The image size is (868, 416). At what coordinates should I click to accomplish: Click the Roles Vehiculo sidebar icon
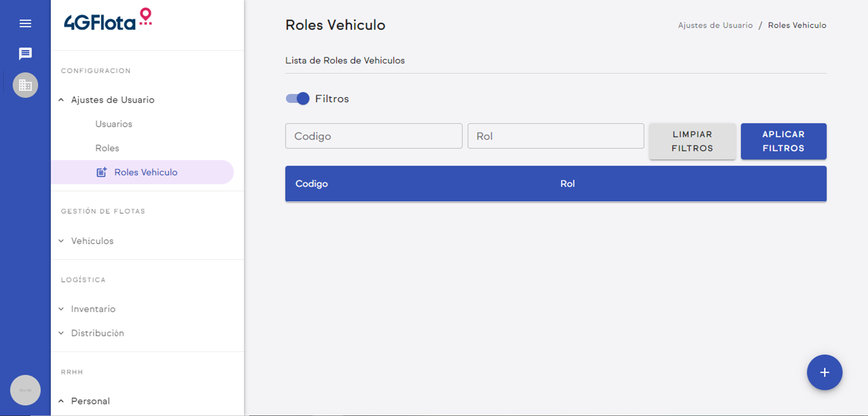(x=101, y=172)
